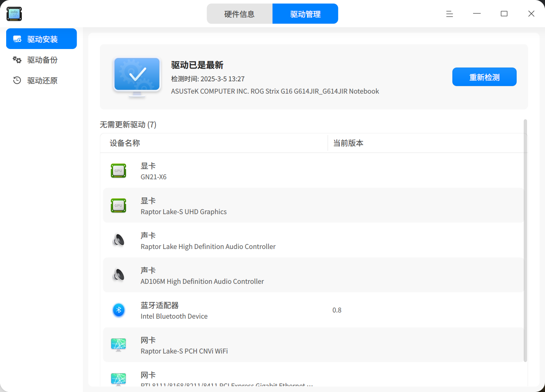This screenshot has width=545, height=392.
Task: Switch to the 硬件信息 tab
Action: click(240, 14)
